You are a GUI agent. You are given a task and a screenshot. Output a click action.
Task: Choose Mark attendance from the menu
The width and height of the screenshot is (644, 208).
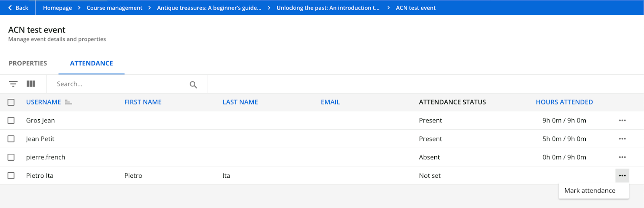[x=590, y=191]
